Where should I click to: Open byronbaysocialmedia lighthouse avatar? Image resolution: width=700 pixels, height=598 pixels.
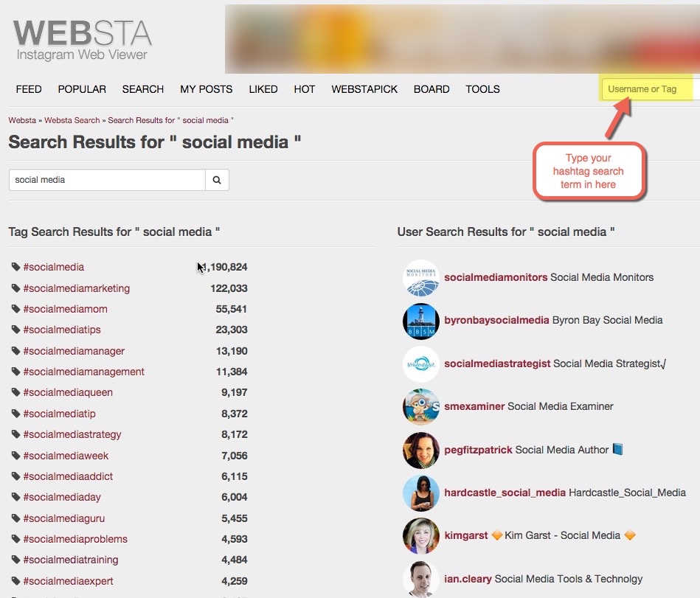tap(421, 321)
